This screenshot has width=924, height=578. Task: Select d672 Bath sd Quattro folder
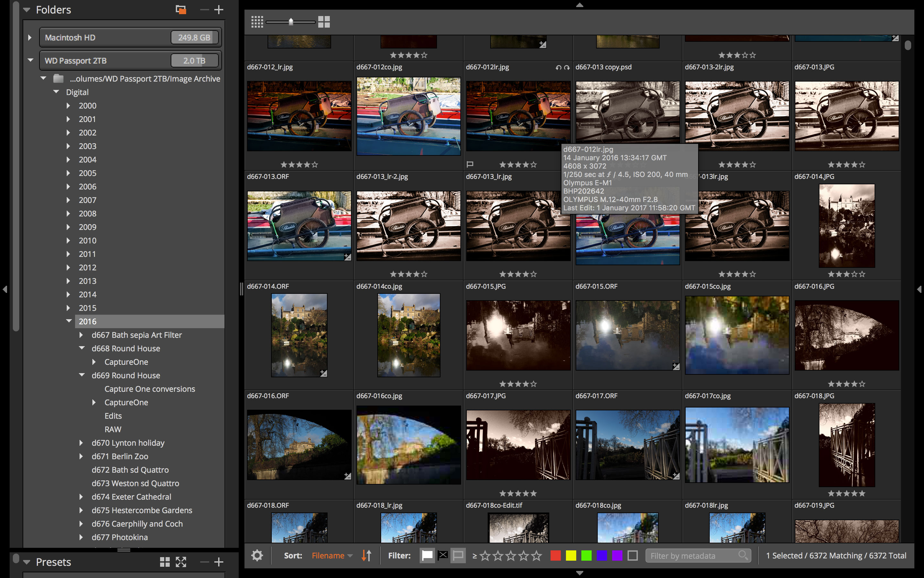(x=130, y=470)
